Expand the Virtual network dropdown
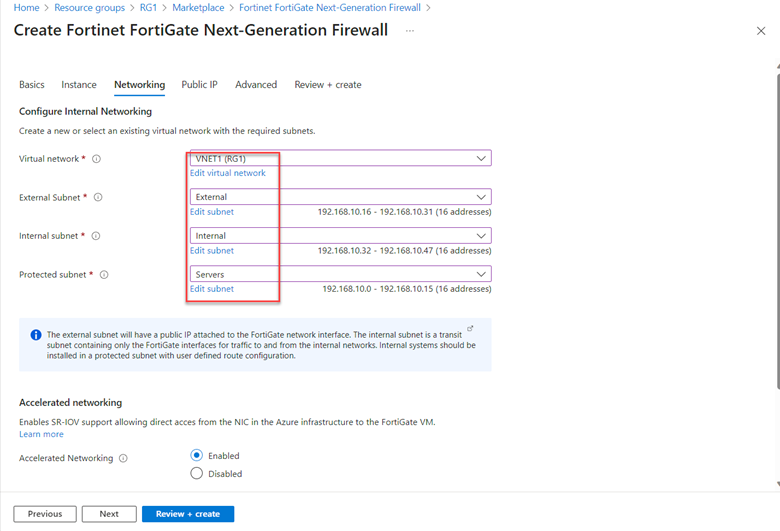The height and width of the screenshot is (531, 780). [x=340, y=158]
